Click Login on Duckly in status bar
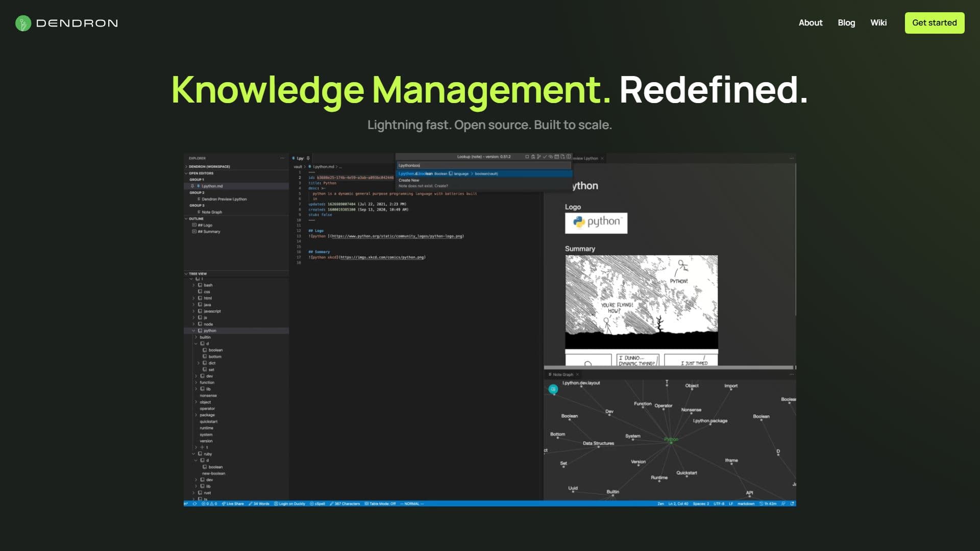Image resolution: width=980 pixels, height=551 pixels. point(289,504)
